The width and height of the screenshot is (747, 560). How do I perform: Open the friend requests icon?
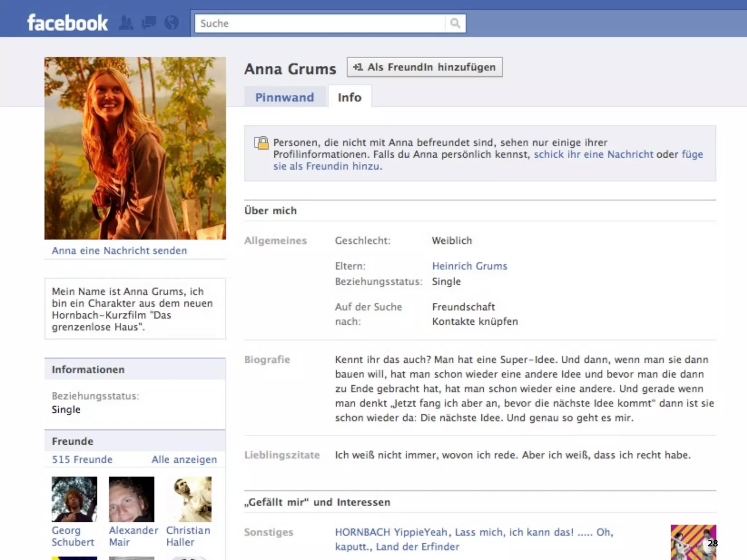(126, 23)
